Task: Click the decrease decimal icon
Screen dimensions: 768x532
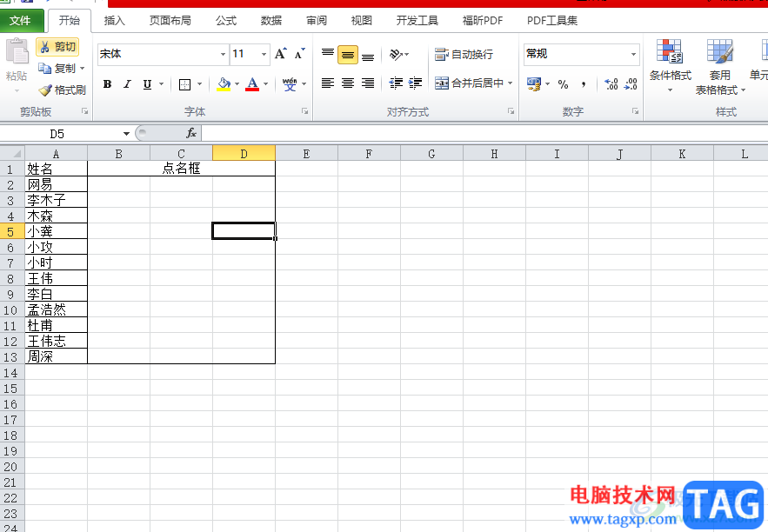Action: pos(631,84)
